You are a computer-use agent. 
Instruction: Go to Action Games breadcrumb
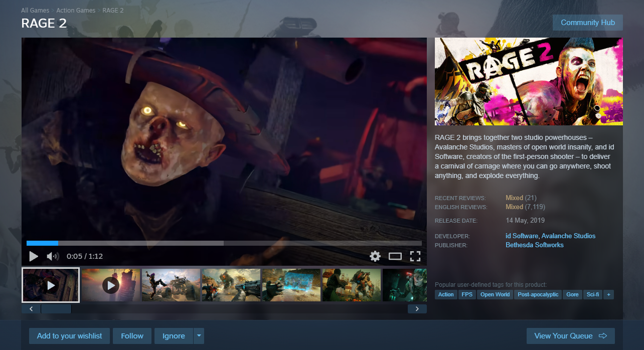[76, 11]
